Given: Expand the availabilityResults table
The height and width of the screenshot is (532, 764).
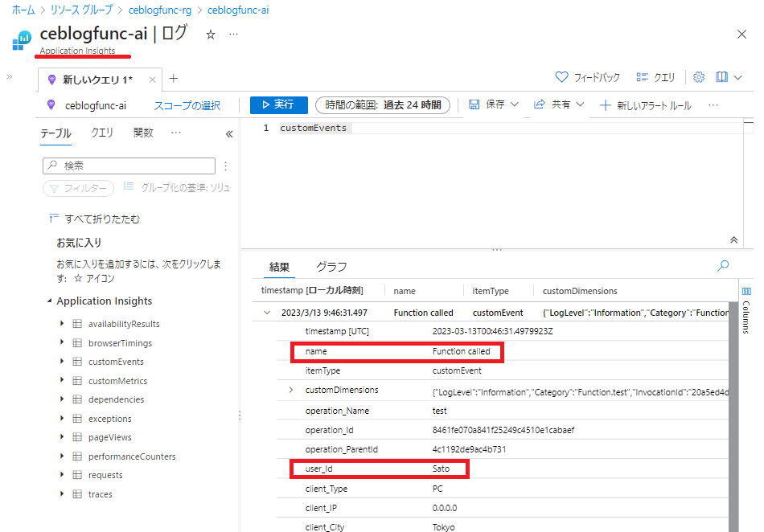Looking at the screenshot, I should (62, 324).
